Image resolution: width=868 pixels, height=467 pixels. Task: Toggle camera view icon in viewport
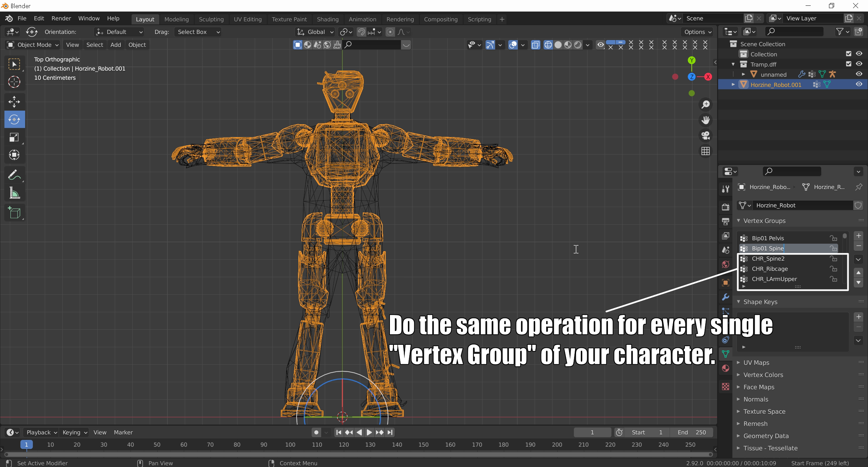click(x=706, y=135)
